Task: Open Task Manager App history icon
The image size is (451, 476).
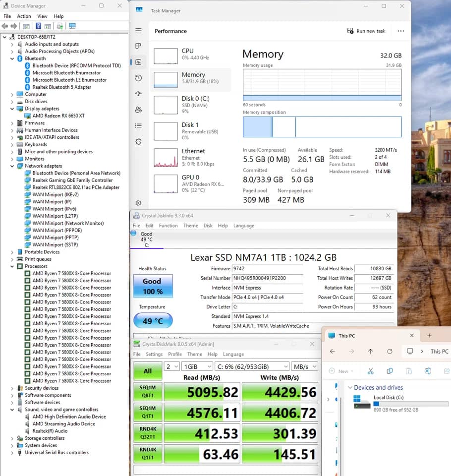Action: [138, 78]
